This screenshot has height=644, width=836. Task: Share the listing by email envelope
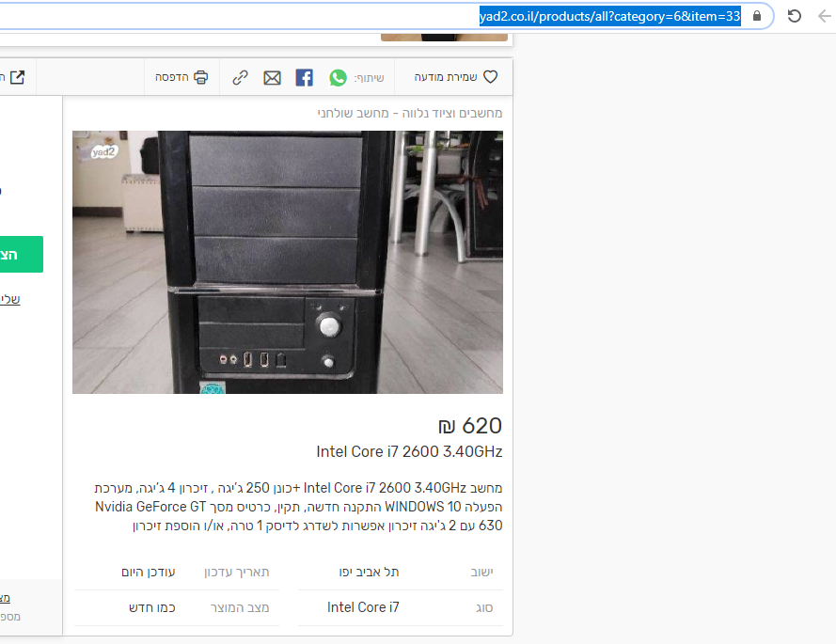tap(272, 78)
